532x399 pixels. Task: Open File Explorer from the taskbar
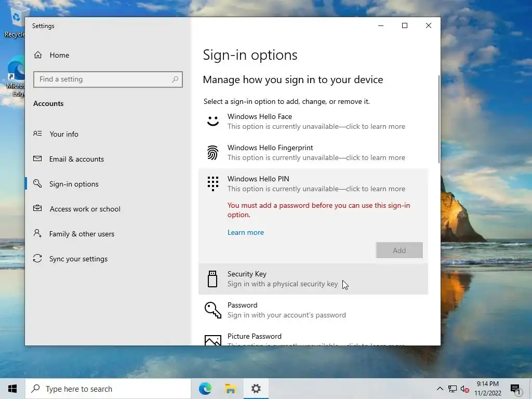pyautogui.click(x=231, y=389)
